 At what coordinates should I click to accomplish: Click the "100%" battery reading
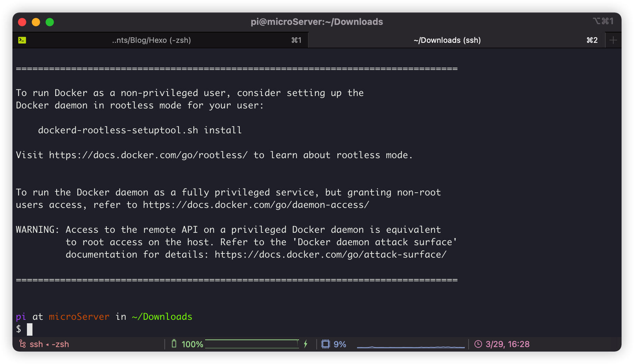click(192, 344)
